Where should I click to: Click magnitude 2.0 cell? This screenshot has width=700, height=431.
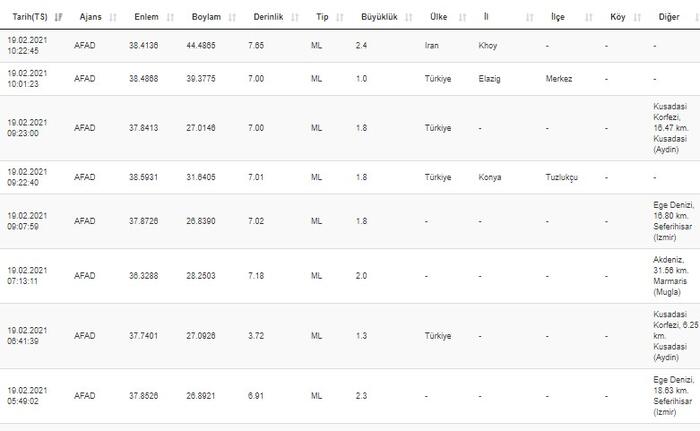coord(361,276)
